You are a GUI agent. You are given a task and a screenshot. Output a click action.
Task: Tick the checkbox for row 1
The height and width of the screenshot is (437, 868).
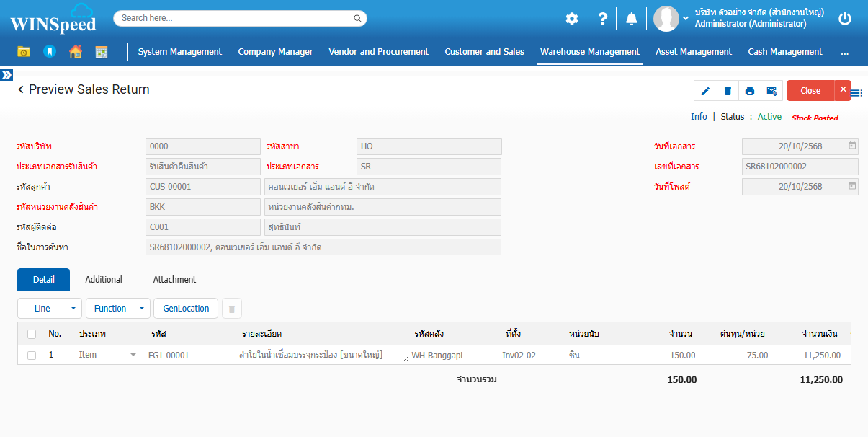(x=32, y=356)
